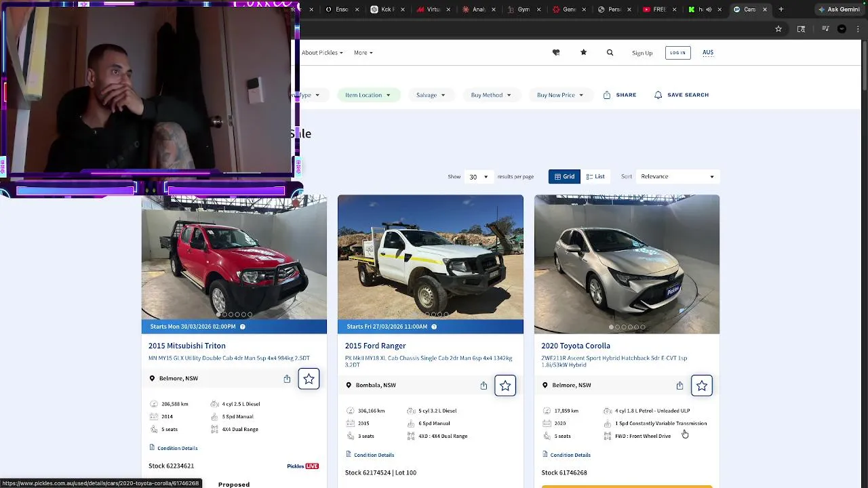This screenshot has width=868, height=488.
Task: Close the Cars tab
Action: click(765, 9)
